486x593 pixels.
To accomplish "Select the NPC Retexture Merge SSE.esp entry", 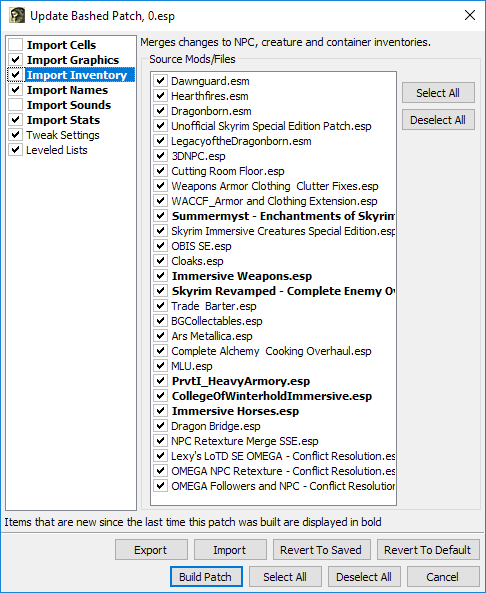I will point(245,441).
